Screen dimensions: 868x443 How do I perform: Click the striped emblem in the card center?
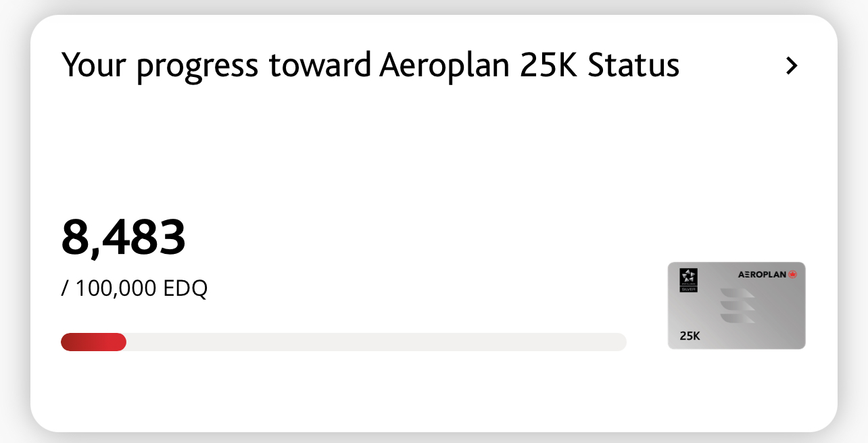(x=737, y=305)
